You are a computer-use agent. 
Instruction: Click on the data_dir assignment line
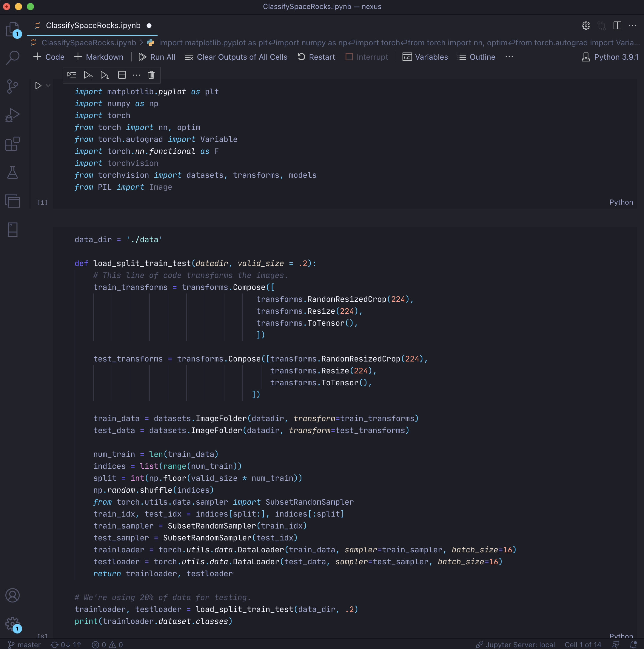click(x=118, y=239)
